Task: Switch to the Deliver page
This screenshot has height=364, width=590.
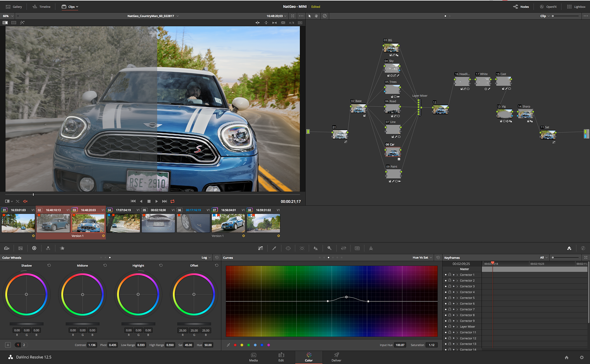Action: click(x=336, y=358)
